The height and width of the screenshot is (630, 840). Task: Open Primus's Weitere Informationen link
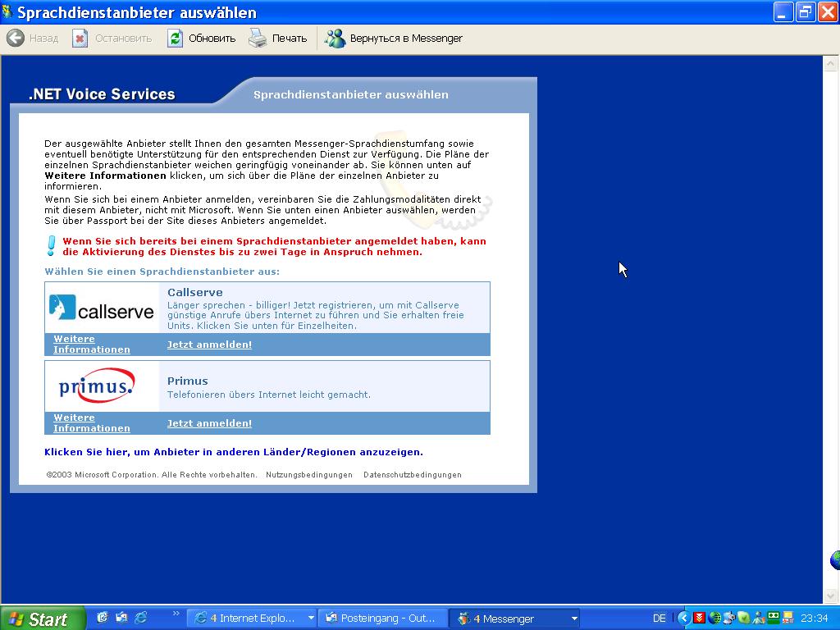(92, 422)
